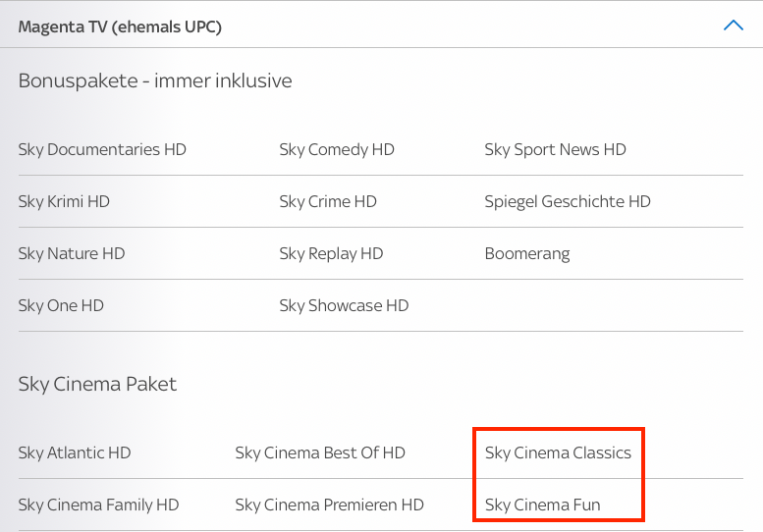Select Sky Nature HD channel

72,253
